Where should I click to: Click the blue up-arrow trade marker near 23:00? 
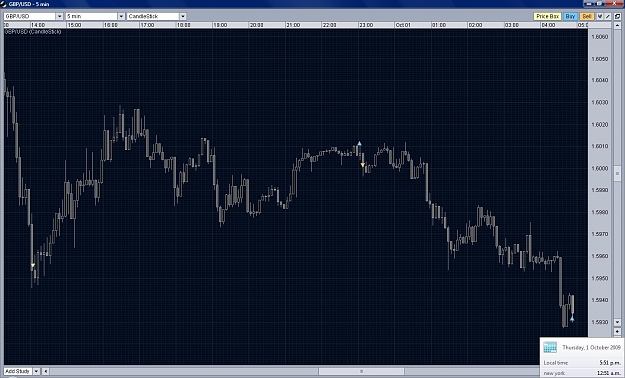pyautogui.click(x=359, y=143)
